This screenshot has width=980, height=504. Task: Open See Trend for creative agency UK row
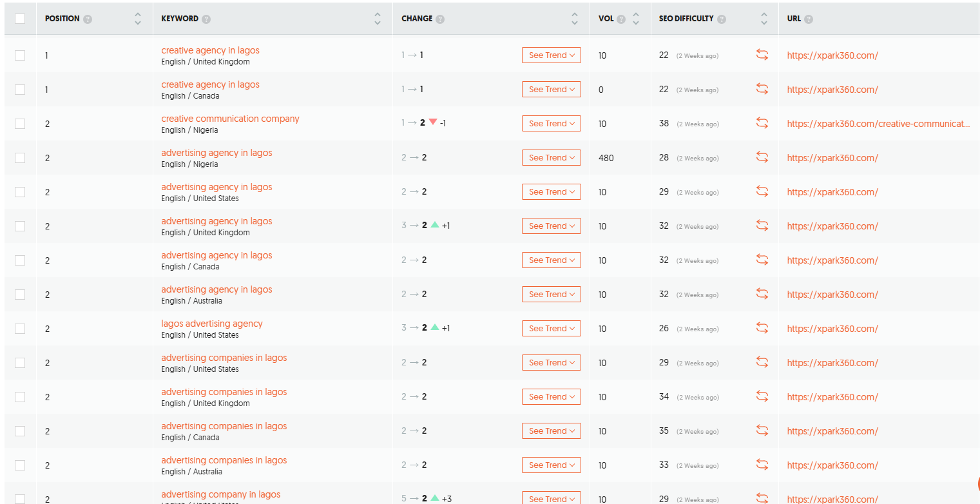click(x=551, y=55)
